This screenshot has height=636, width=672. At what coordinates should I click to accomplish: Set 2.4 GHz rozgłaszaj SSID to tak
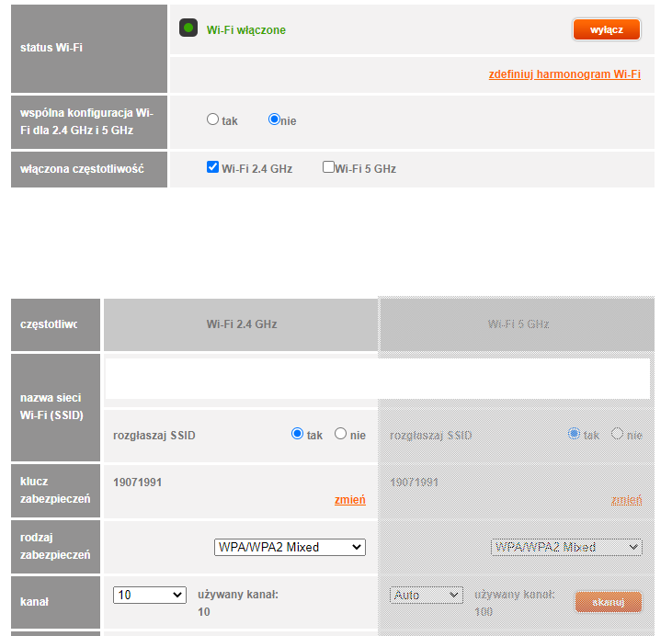[297, 434]
